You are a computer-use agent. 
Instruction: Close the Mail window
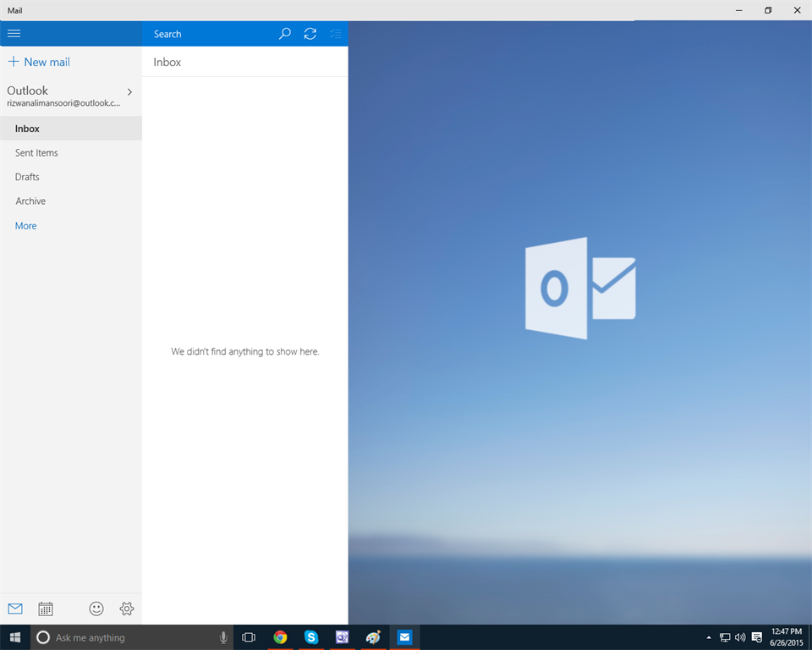click(798, 10)
